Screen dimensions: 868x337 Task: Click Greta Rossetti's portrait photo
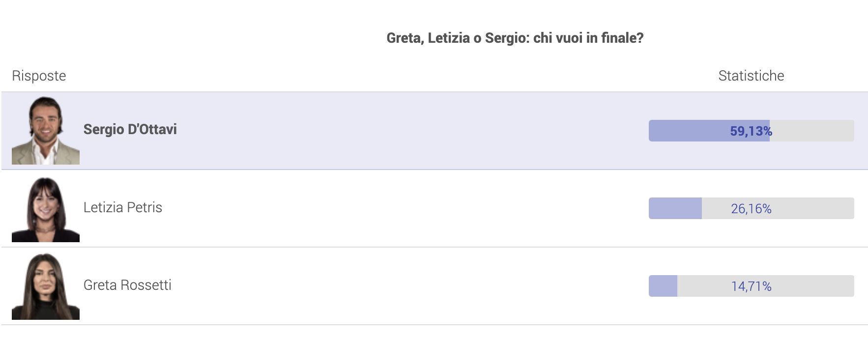pyautogui.click(x=46, y=286)
